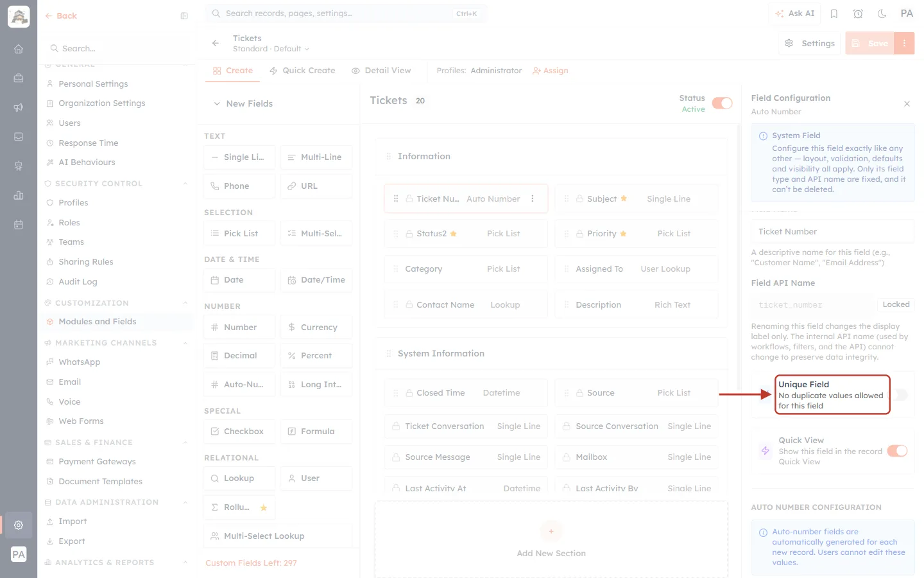Click the calendar icon in left rail

click(x=19, y=225)
